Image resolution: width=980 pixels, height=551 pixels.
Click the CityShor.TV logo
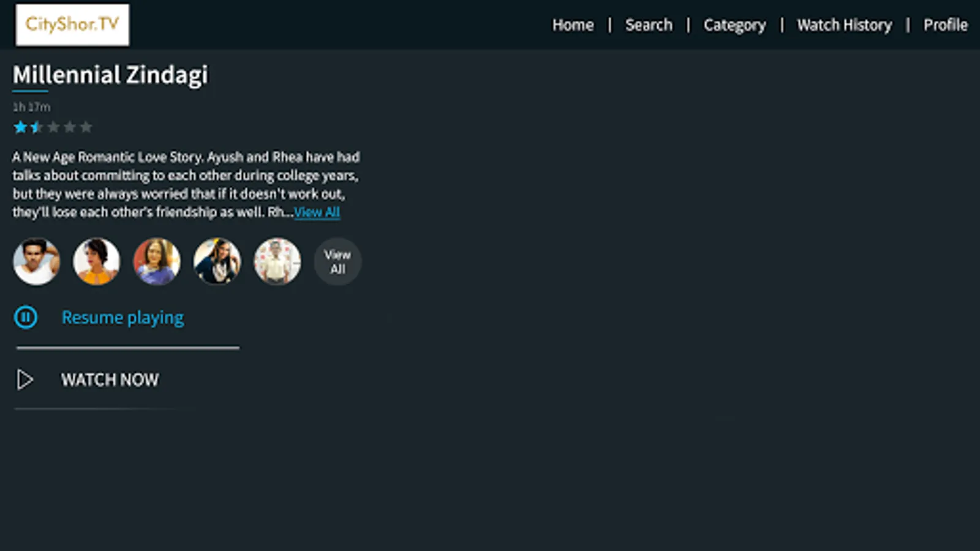(x=72, y=24)
